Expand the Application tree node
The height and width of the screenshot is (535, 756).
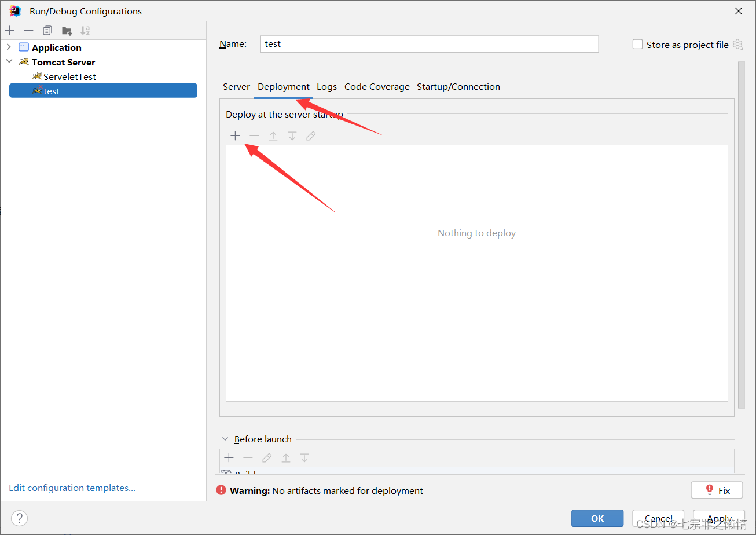tap(9, 47)
